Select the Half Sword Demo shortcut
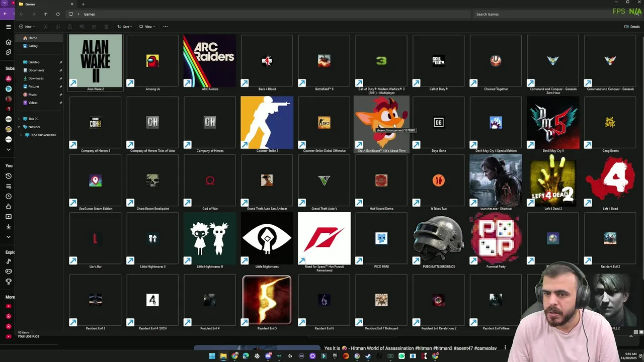Viewport: 644px width, 362px height. [x=381, y=183]
